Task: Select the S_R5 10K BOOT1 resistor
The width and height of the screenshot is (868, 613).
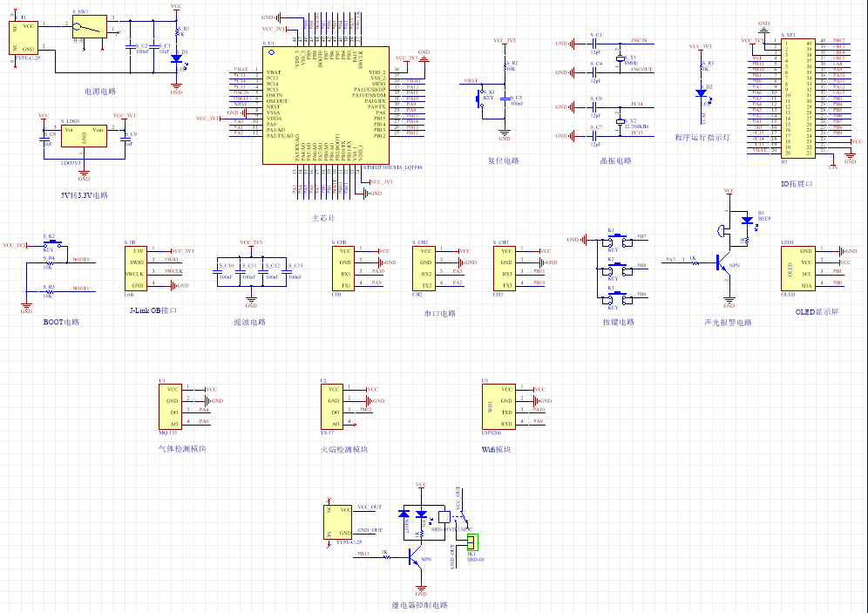Action: click(x=50, y=292)
